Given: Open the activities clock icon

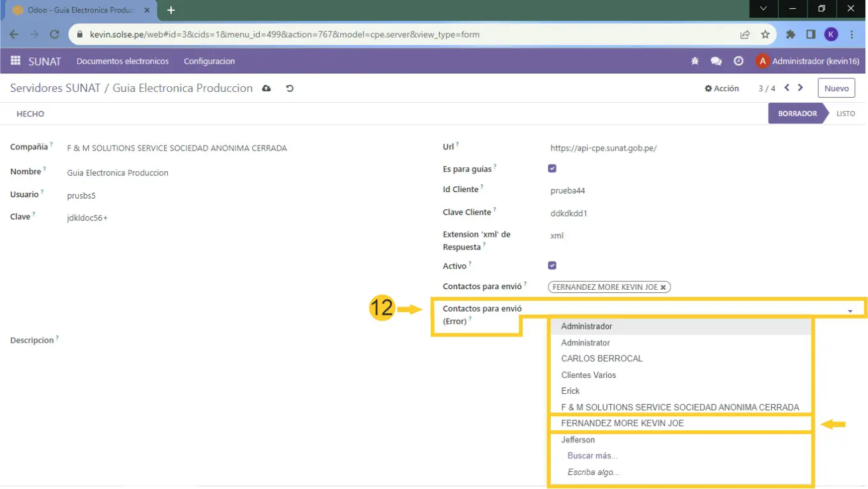Looking at the screenshot, I should (738, 61).
